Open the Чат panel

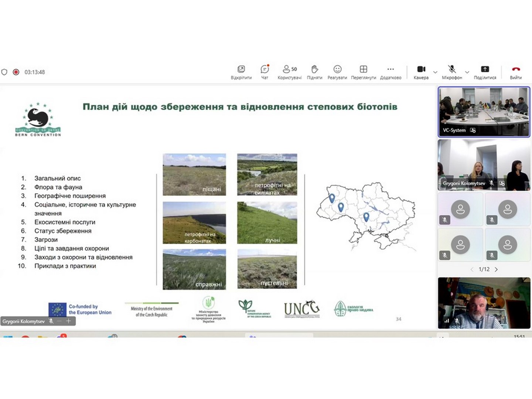265,72
